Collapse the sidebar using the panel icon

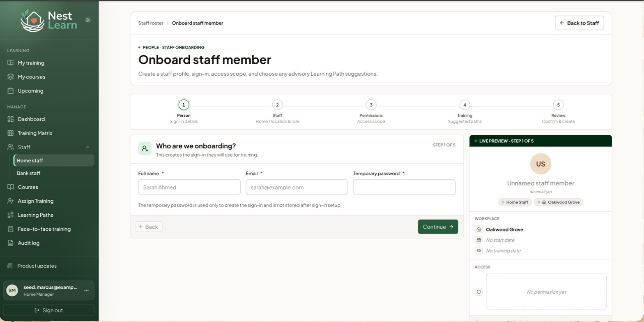[x=88, y=20]
